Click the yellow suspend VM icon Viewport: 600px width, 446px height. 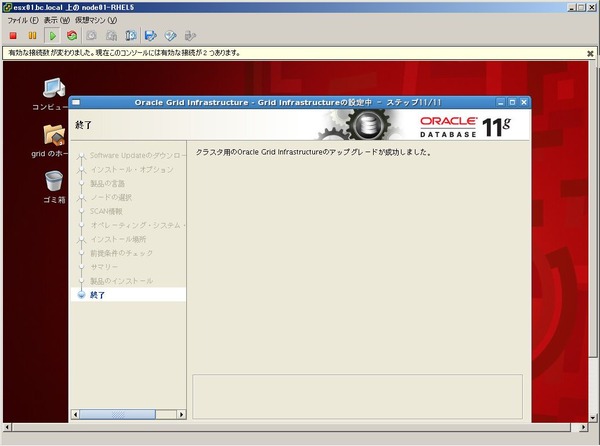click(x=33, y=36)
